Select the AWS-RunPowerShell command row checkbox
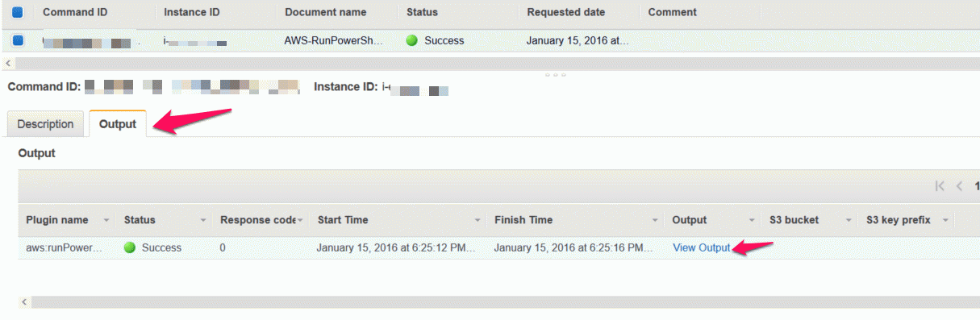The width and height of the screenshot is (980, 320). coord(18,39)
